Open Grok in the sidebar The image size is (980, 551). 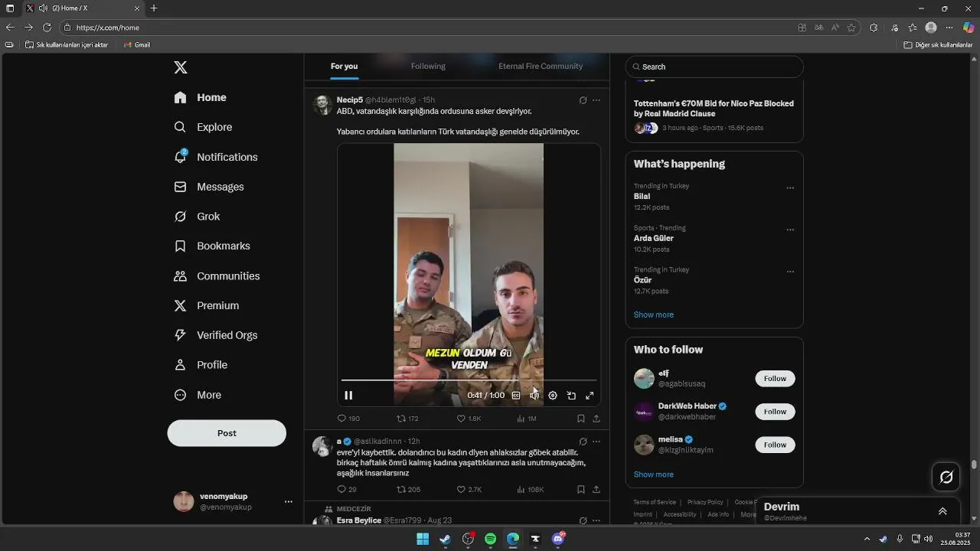coord(197,217)
